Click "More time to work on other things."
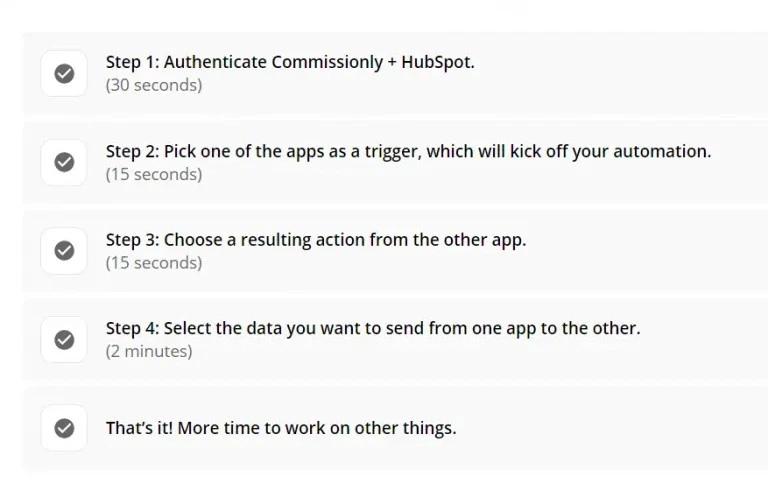The image size is (768, 491). pos(317,428)
